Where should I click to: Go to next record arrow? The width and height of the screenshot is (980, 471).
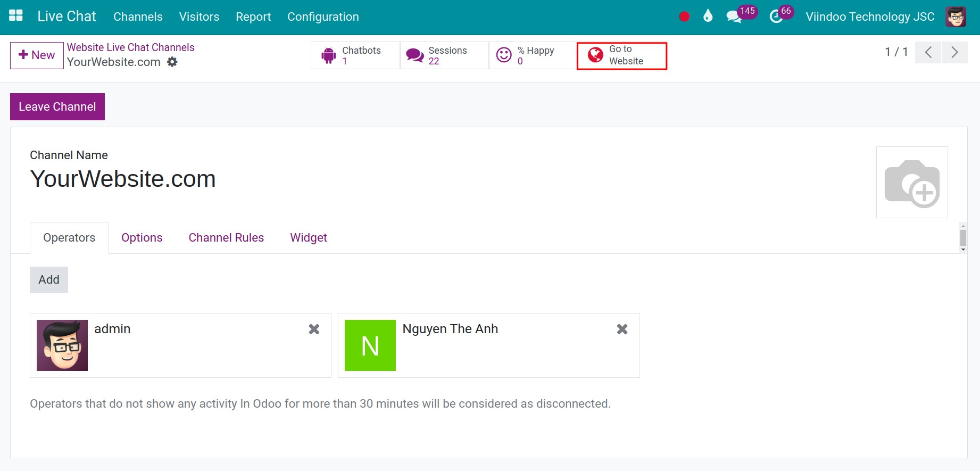pos(954,52)
